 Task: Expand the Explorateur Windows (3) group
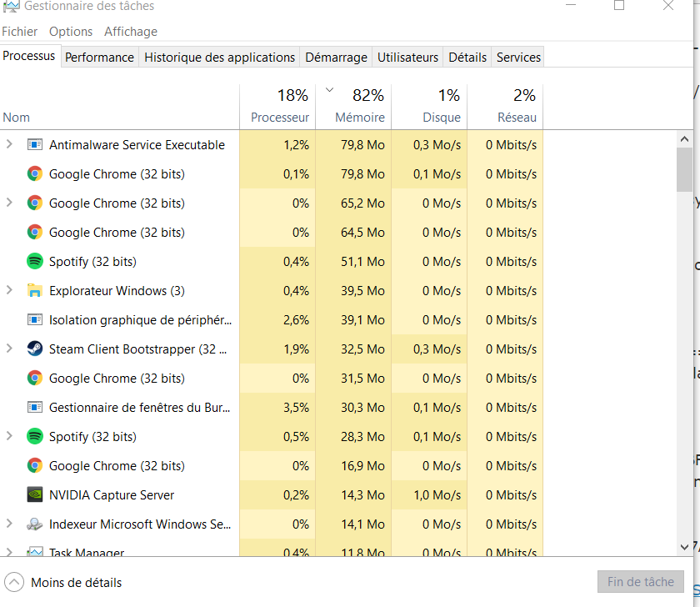coord(9,291)
